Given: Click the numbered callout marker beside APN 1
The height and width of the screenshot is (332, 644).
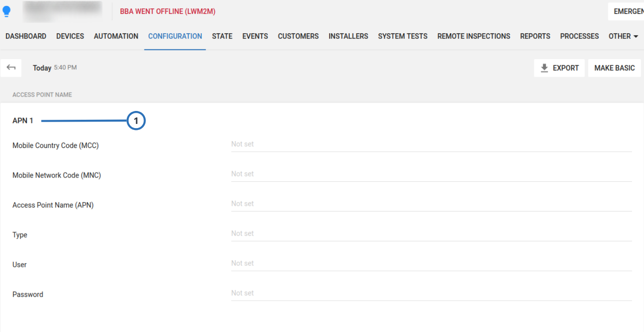Looking at the screenshot, I should click(137, 121).
